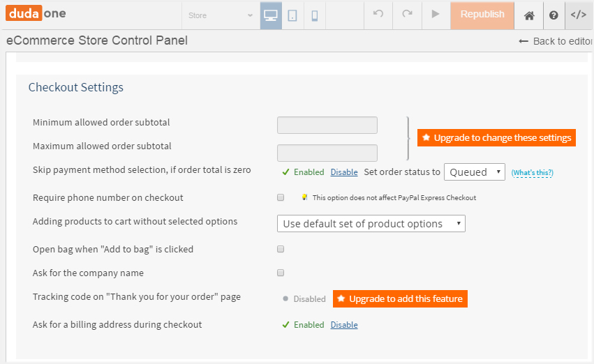Click the Republish button
The height and width of the screenshot is (364, 594).
coord(482,15)
